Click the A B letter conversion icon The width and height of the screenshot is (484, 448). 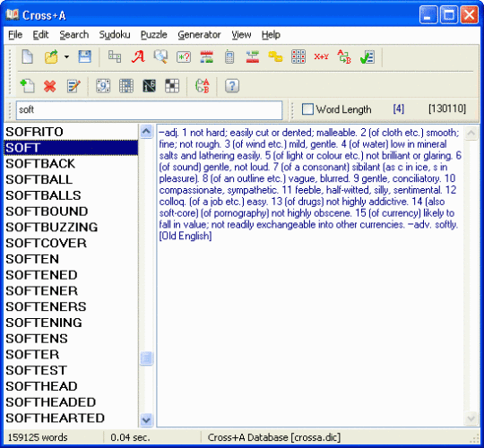tap(203, 86)
